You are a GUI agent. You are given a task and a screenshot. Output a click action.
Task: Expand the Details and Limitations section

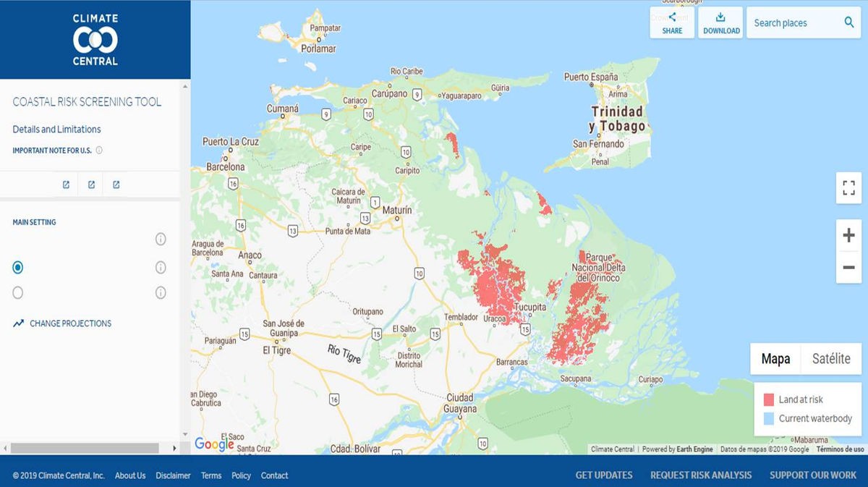click(x=56, y=130)
